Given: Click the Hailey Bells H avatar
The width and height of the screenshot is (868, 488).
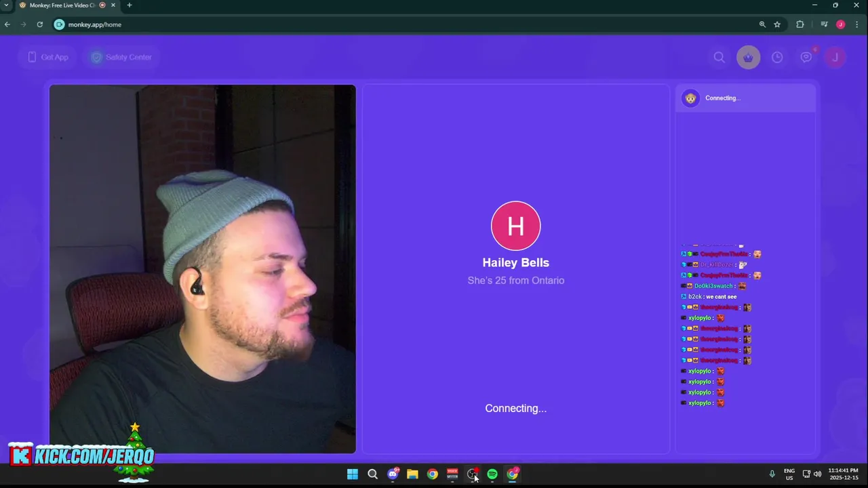Looking at the screenshot, I should pos(516,226).
